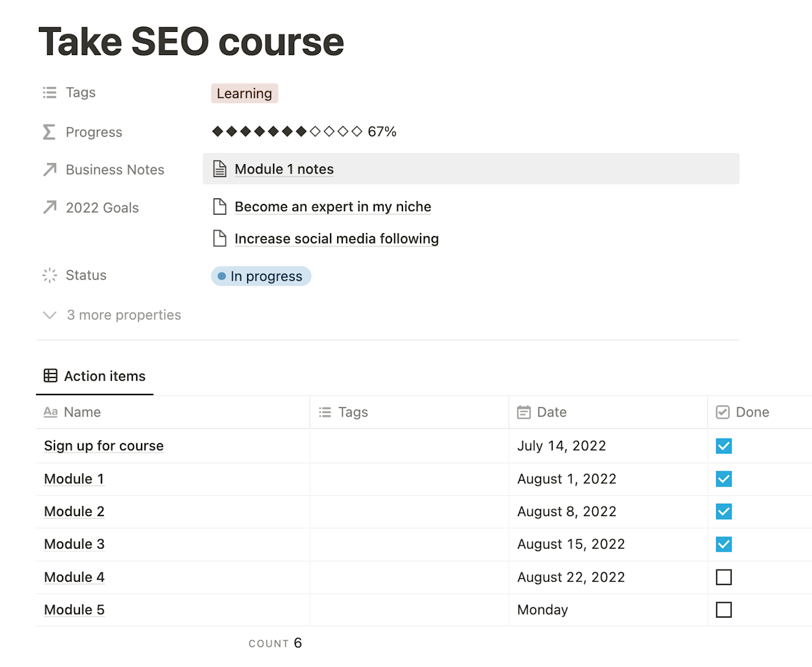Image resolution: width=812 pixels, height=667 pixels.
Task: Click the Module 1 notes page icon
Action: pyautogui.click(x=220, y=169)
